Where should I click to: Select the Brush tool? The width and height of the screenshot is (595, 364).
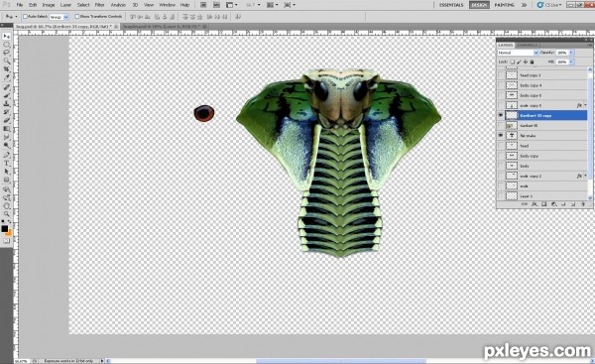(x=7, y=95)
